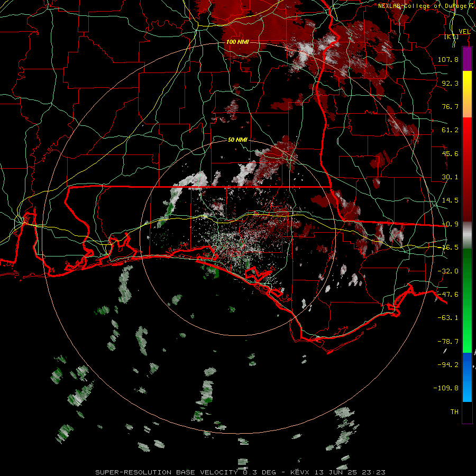The height and width of the screenshot is (476, 476).
Task: Click the purple segment of color bar
Action: pos(467,59)
